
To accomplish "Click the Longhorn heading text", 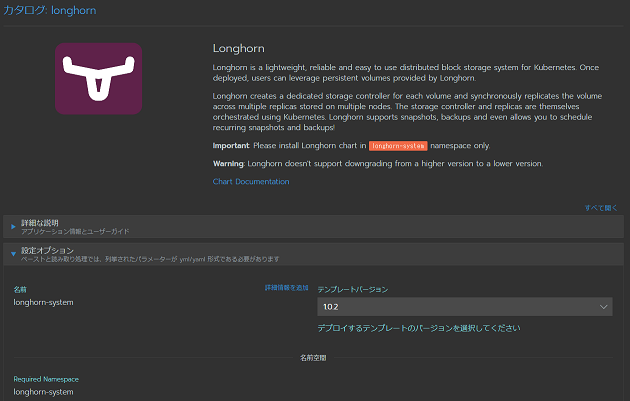I will click(239, 48).
